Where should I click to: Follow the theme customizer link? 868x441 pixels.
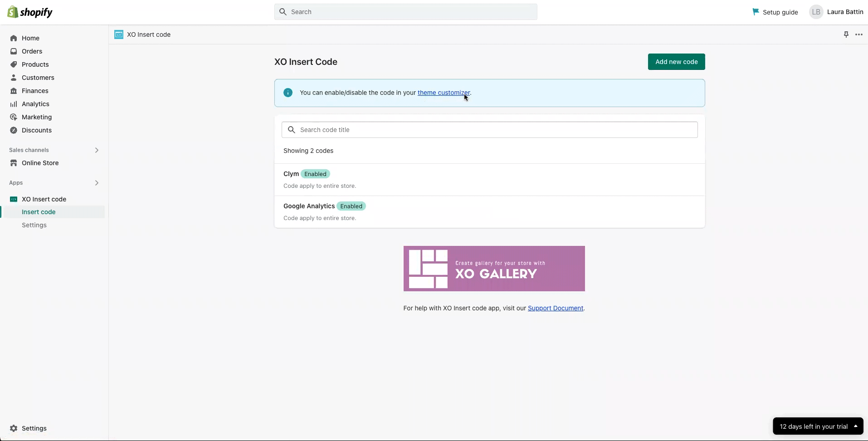444,93
